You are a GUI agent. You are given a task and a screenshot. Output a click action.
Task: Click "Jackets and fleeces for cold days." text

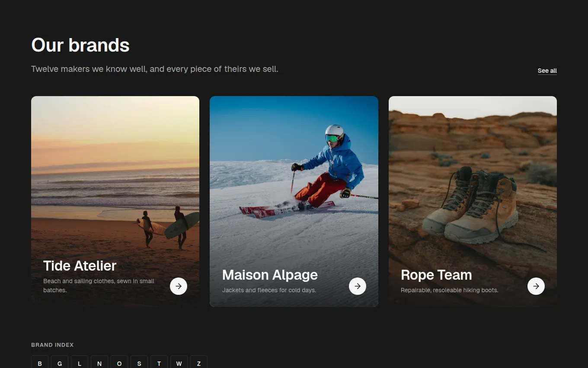click(x=269, y=290)
